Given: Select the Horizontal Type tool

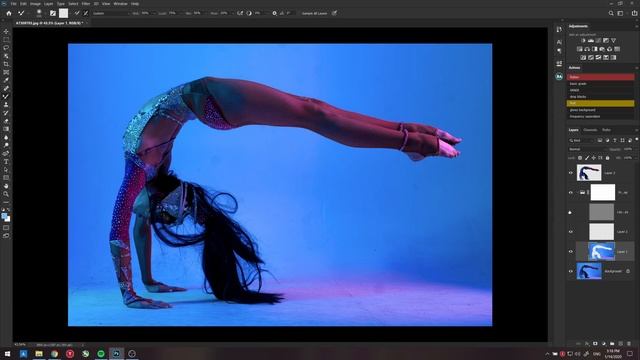Looking at the screenshot, I should click(x=6, y=162).
